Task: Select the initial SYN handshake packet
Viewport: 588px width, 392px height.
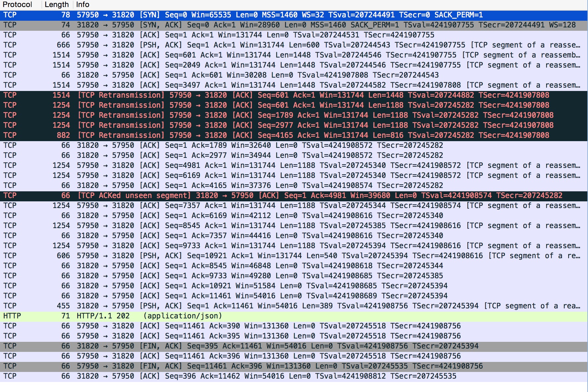Action: click(200, 15)
